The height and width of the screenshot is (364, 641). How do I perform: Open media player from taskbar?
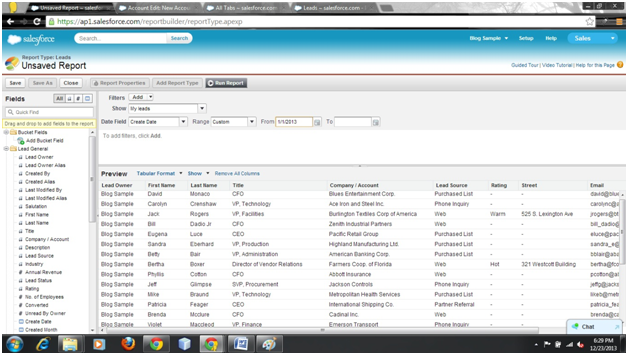click(x=99, y=344)
